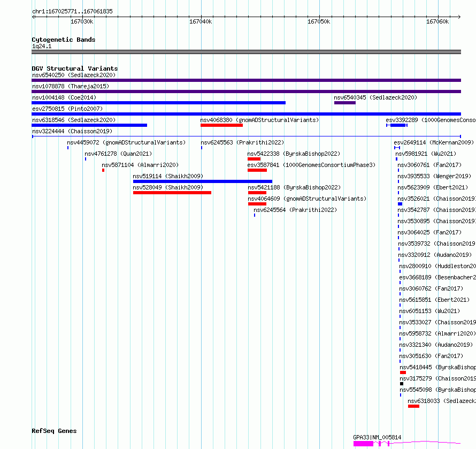
Task: Click the red bar of nsv528049
Action: pyautogui.click(x=172, y=193)
